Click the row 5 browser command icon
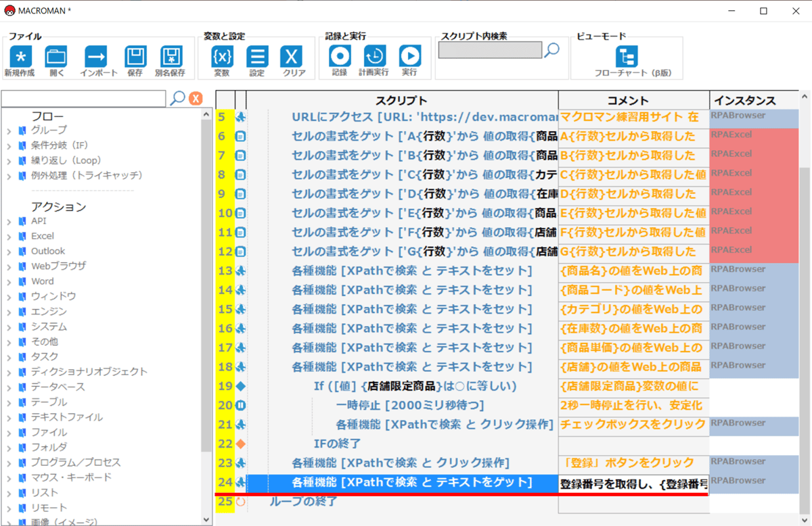 point(241,117)
